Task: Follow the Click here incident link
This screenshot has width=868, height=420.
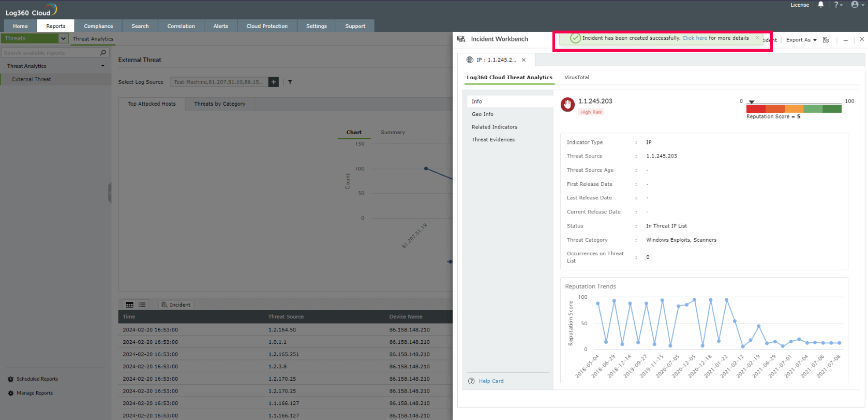Action: 695,38
